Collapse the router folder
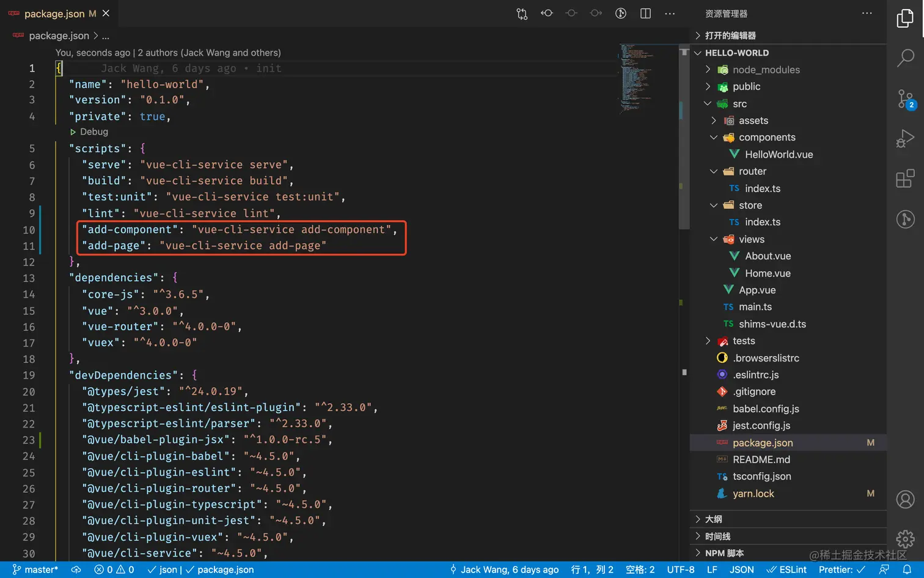 click(x=788, y=171)
